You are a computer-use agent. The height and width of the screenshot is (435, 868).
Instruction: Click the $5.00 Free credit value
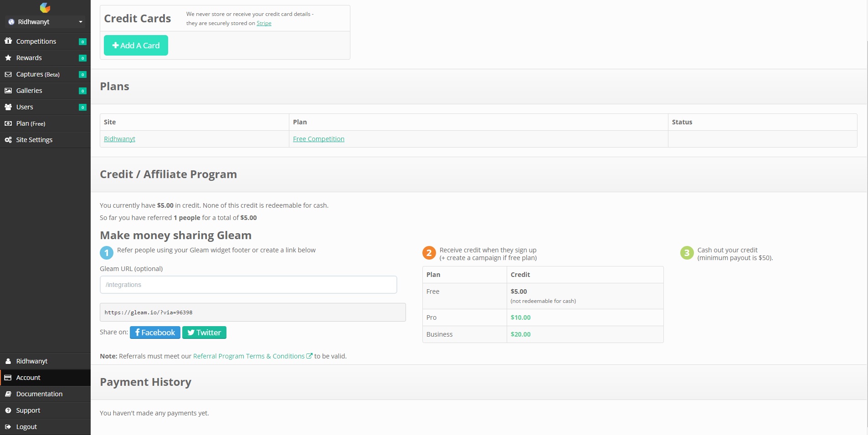point(519,292)
